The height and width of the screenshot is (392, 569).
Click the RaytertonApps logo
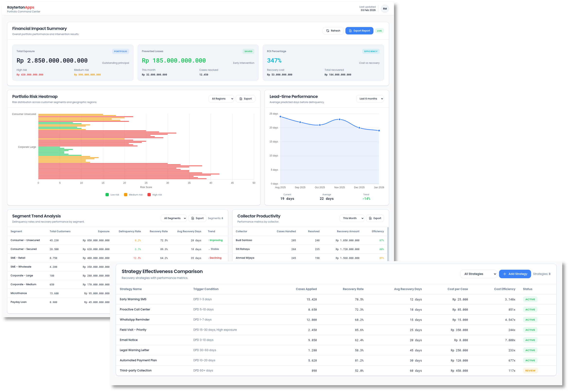tap(21, 7)
